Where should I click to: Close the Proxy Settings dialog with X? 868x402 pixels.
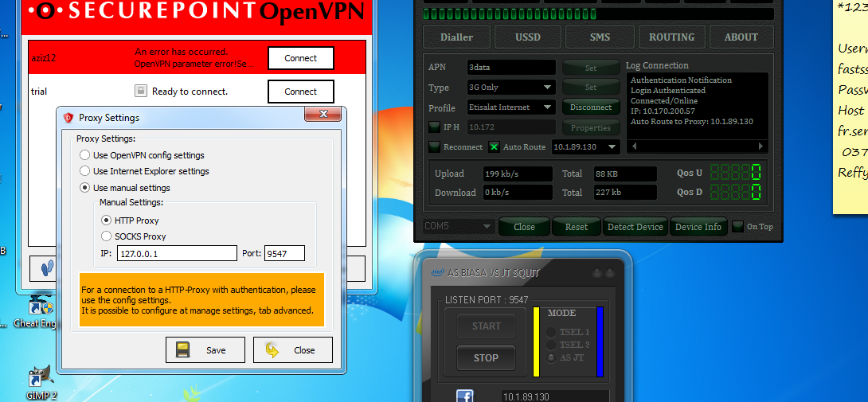tap(323, 115)
